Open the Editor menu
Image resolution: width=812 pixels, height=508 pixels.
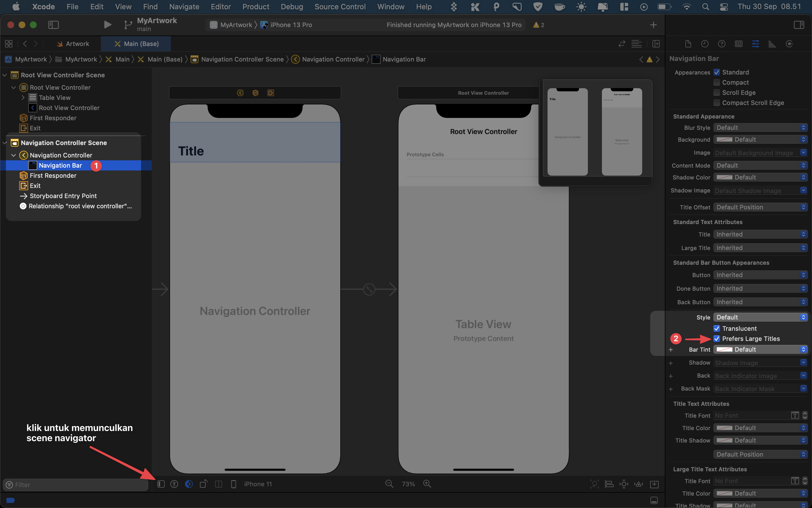(220, 7)
